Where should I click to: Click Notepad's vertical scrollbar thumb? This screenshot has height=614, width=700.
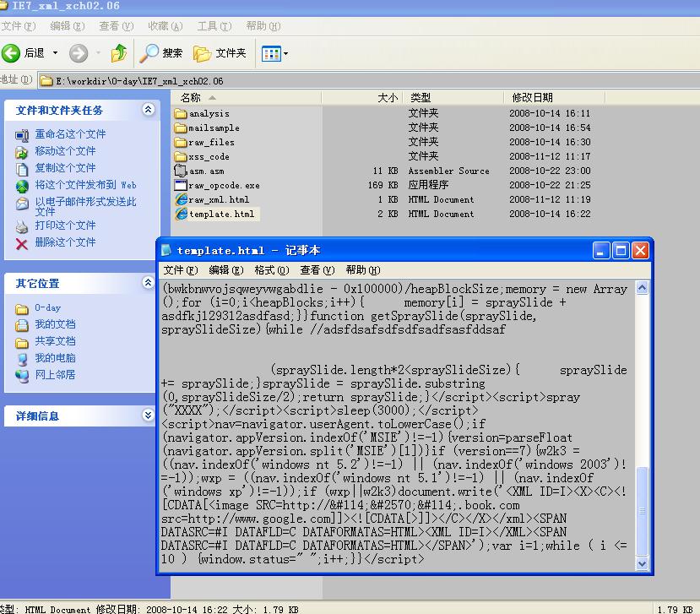642,512
